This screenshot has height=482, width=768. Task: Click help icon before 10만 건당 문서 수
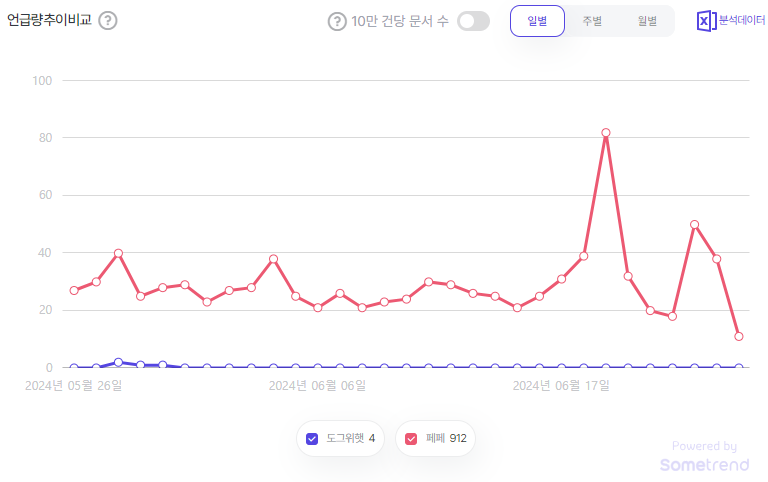click(337, 22)
